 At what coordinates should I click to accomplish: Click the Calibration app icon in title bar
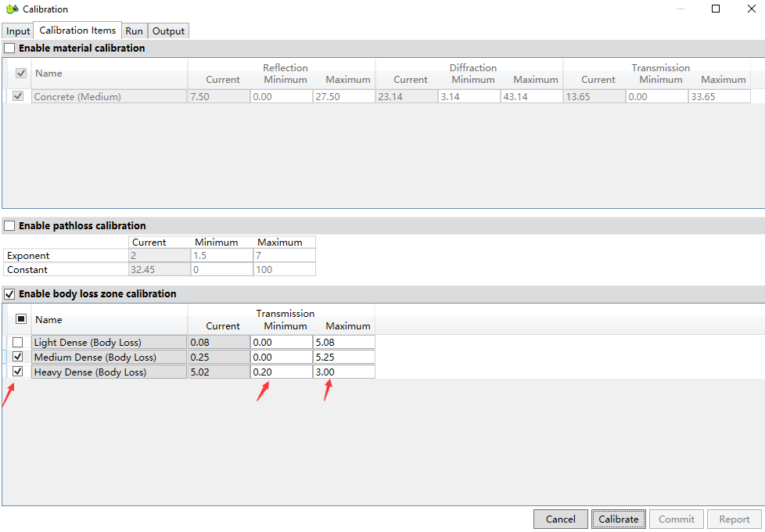click(12, 9)
